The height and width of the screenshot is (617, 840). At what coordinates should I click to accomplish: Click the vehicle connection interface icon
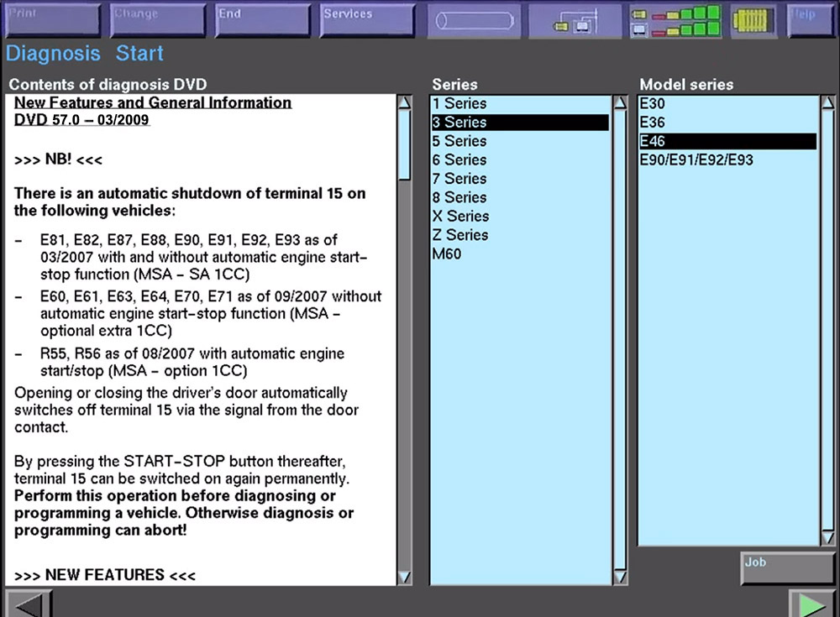[575, 21]
